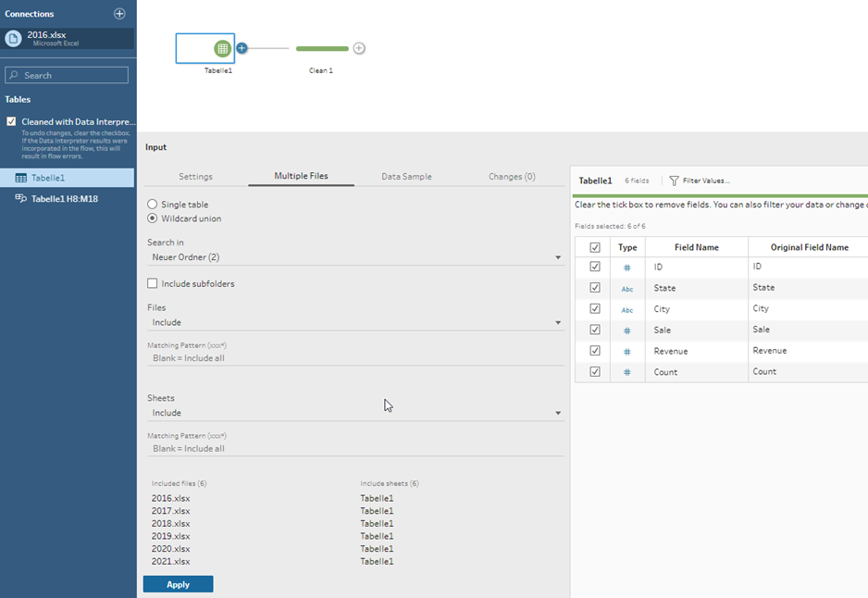Click the Tabelle1 label under input step
This screenshot has width=868, height=598.
point(218,71)
